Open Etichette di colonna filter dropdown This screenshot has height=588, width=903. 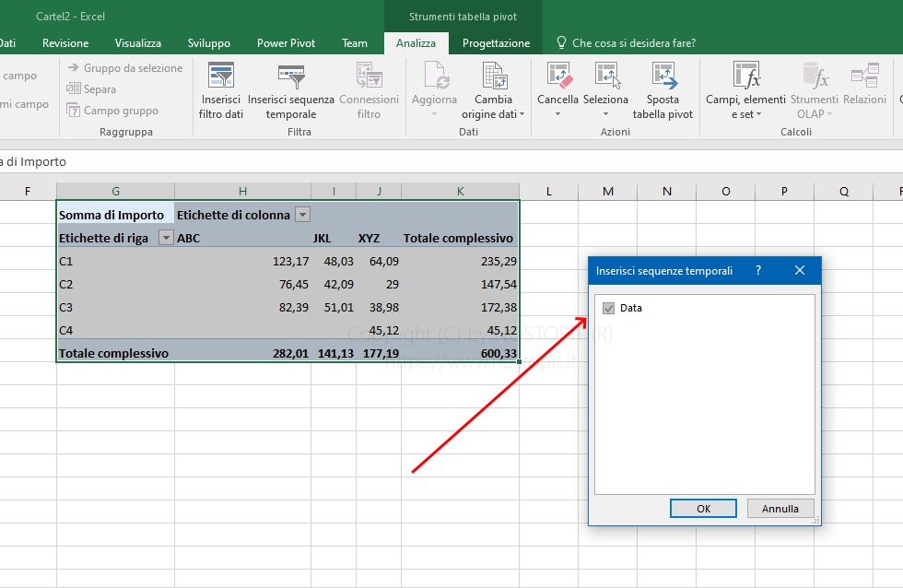pyautogui.click(x=302, y=215)
